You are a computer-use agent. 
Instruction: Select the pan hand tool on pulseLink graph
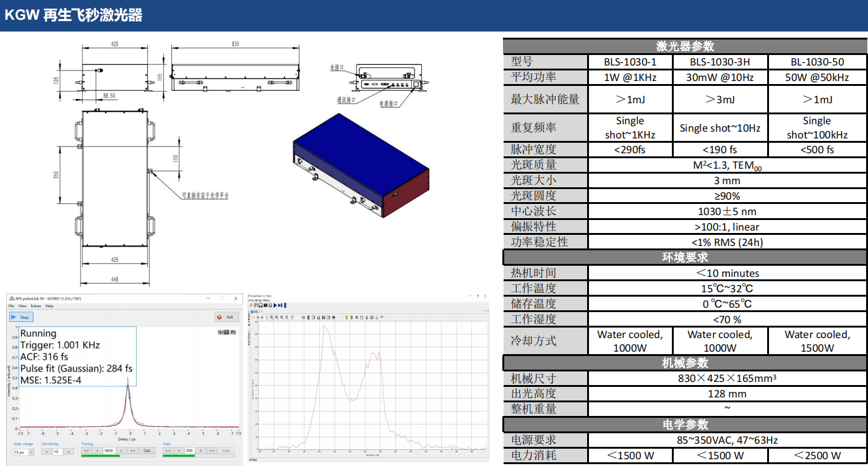[233, 333]
